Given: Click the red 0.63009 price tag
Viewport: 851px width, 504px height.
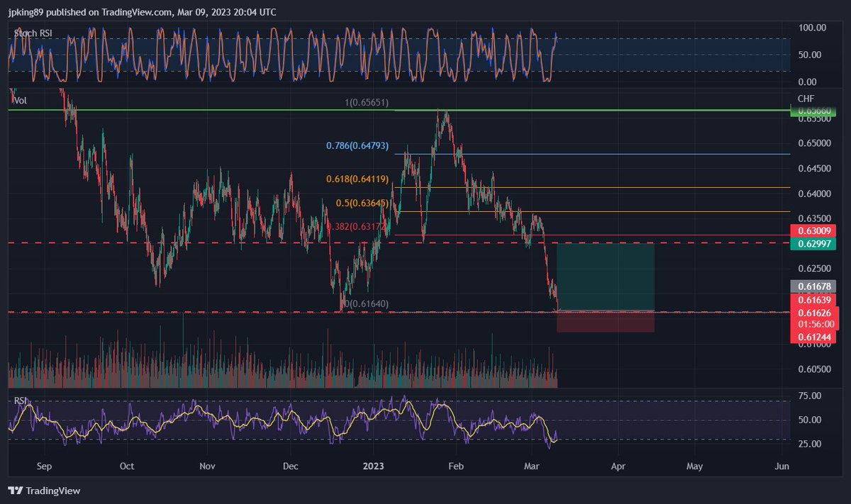Looking at the screenshot, I should 815,231.
